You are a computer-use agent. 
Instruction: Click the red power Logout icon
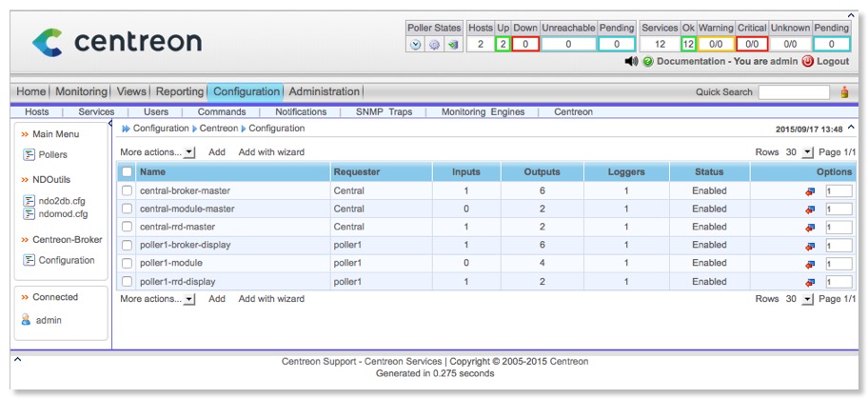pyautogui.click(x=808, y=62)
